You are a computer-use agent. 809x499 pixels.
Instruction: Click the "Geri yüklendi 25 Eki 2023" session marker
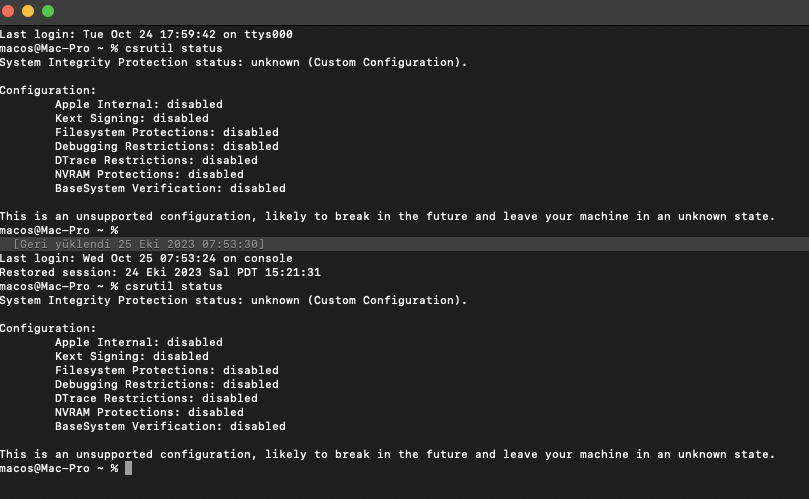(138, 244)
